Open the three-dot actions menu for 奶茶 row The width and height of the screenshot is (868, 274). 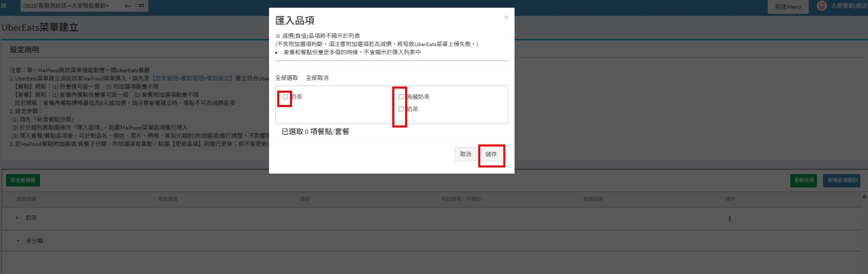click(x=729, y=218)
